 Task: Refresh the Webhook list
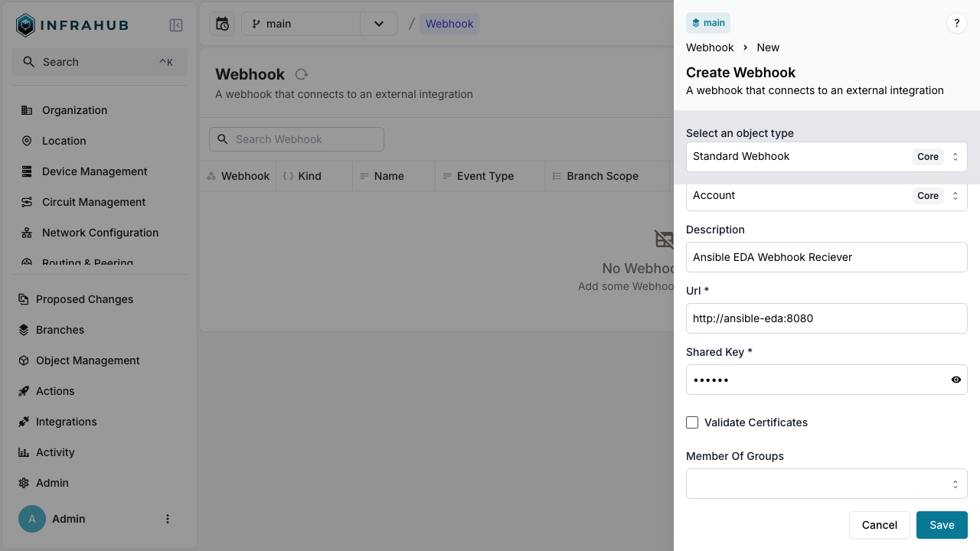[x=301, y=74]
